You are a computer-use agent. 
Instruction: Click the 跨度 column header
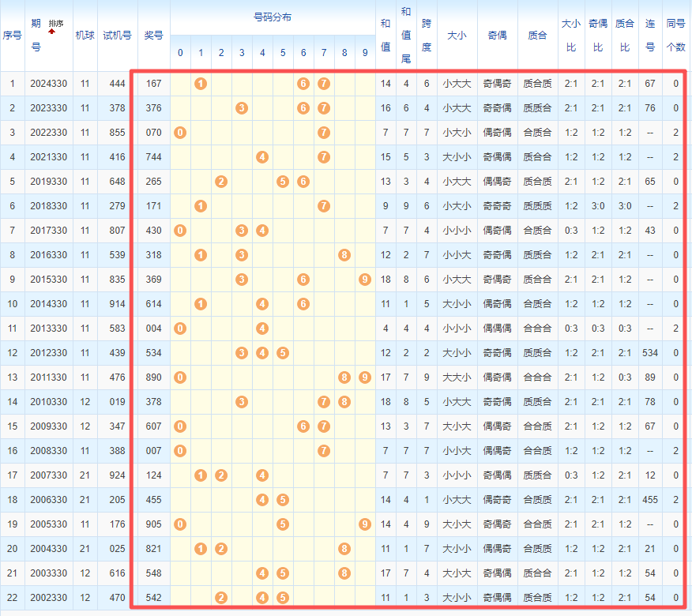pyautogui.click(x=427, y=36)
